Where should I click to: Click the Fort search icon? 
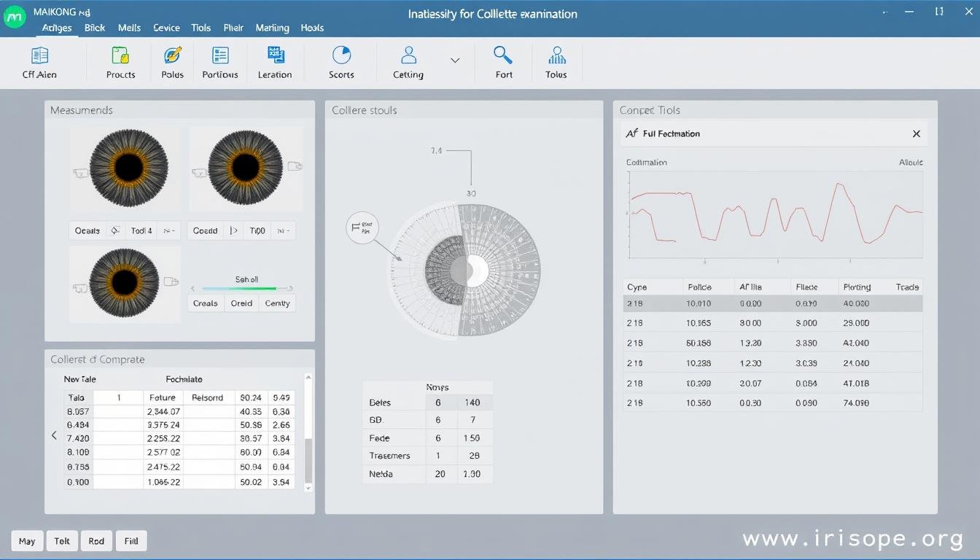(503, 62)
